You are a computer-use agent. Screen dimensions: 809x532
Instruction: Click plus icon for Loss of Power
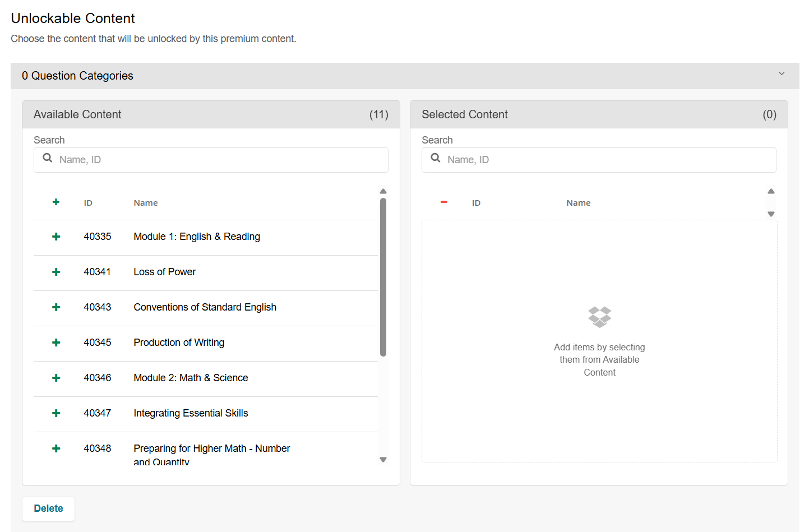pyautogui.click(x=56, y=272)
